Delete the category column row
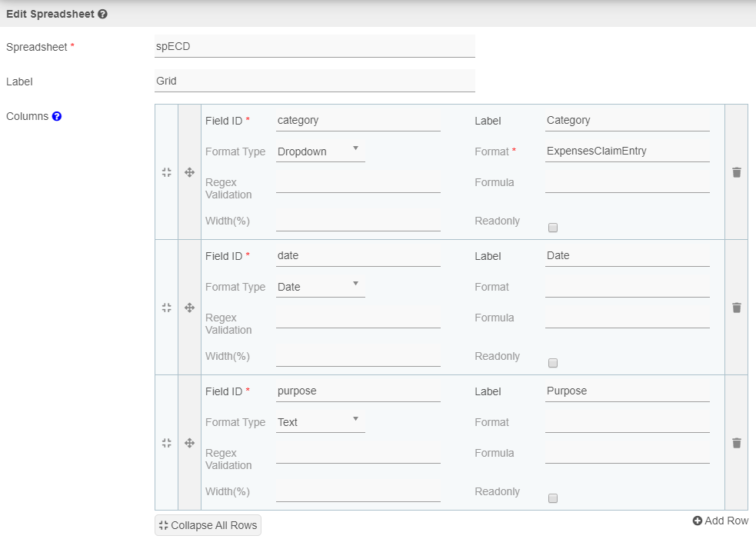 tap(736, 172)
